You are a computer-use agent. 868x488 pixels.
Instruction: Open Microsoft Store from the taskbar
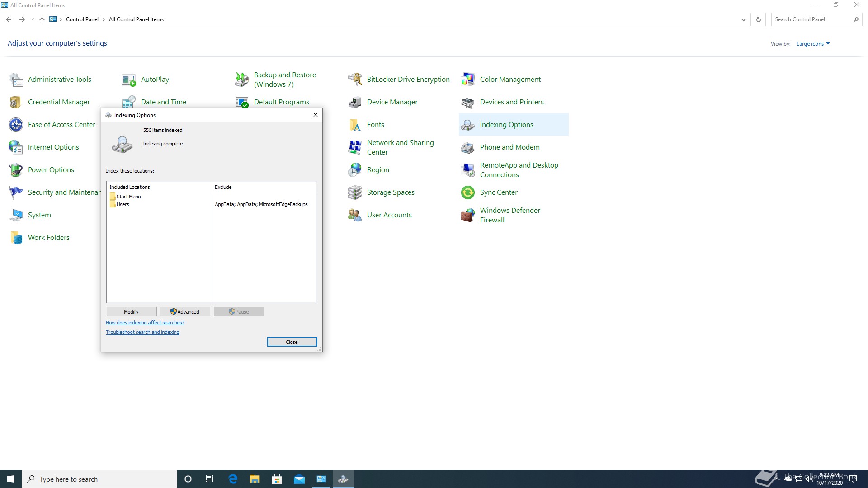click(277, 479)
